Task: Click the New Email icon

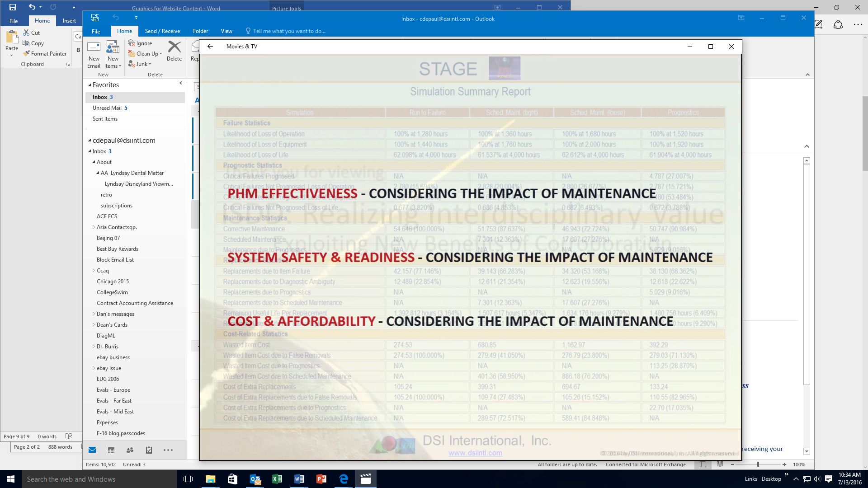Action: pos(94,47)
